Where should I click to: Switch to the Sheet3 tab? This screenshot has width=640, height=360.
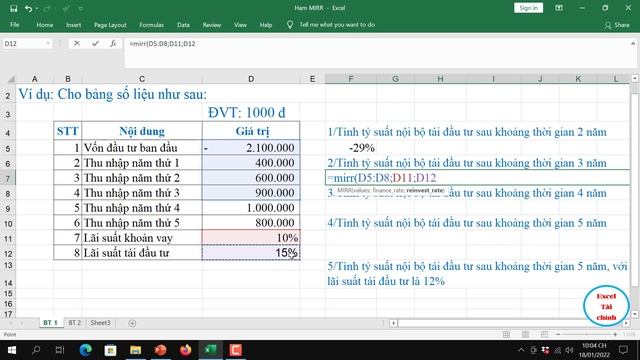tap(100, 323)
